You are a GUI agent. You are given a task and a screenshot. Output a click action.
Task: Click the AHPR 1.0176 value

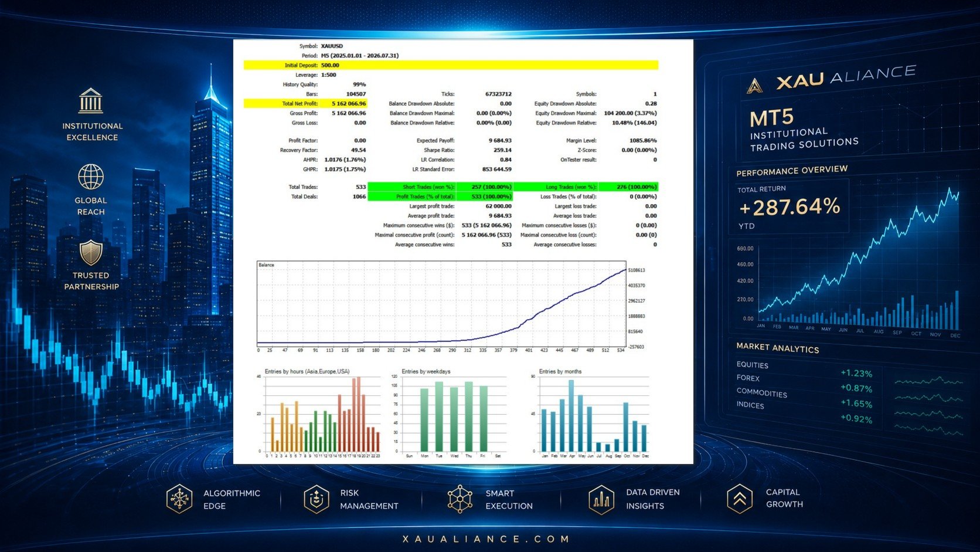(345, 160)
